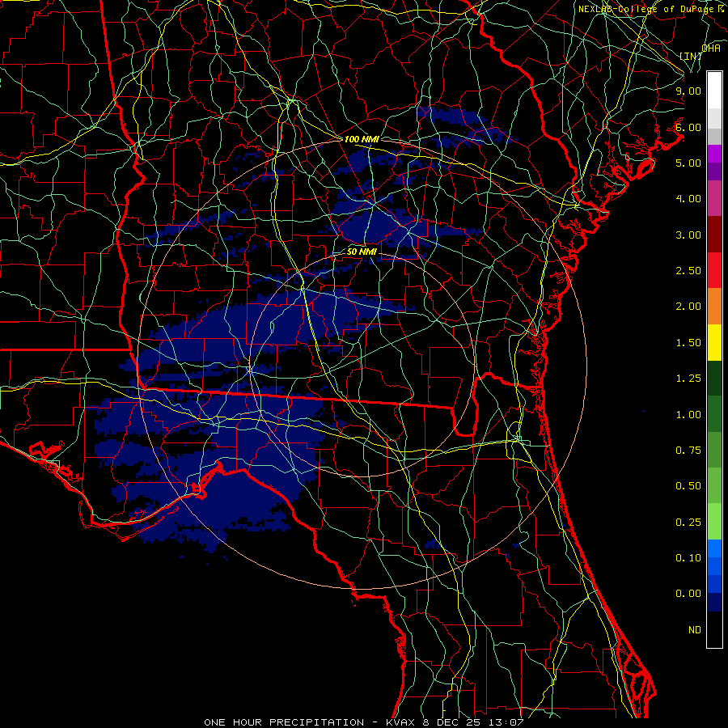
Task: Click the 2.00 legend label
Action: point(688,307)
